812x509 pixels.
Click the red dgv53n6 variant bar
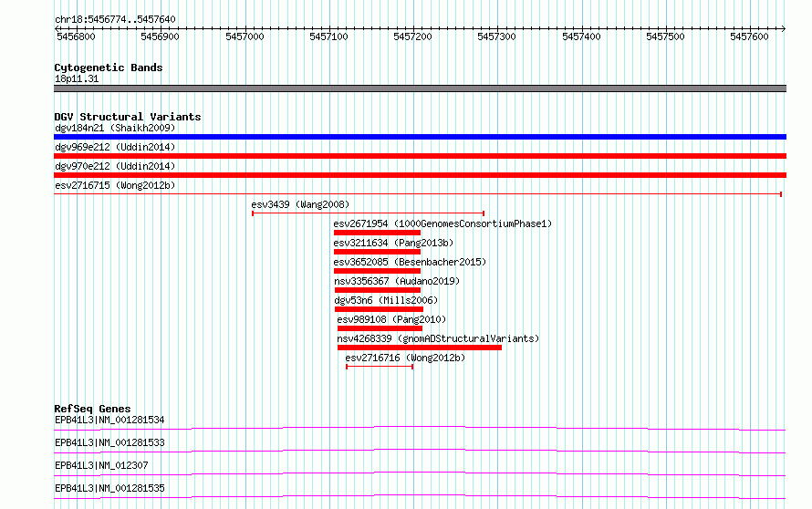click(379, 309)
